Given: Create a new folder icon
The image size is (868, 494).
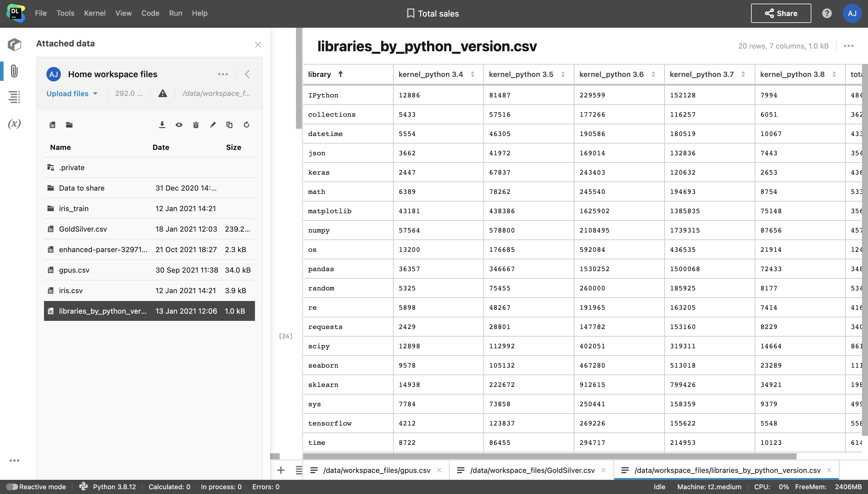Looking at the screenshot, I should click(x=69, y=125).
